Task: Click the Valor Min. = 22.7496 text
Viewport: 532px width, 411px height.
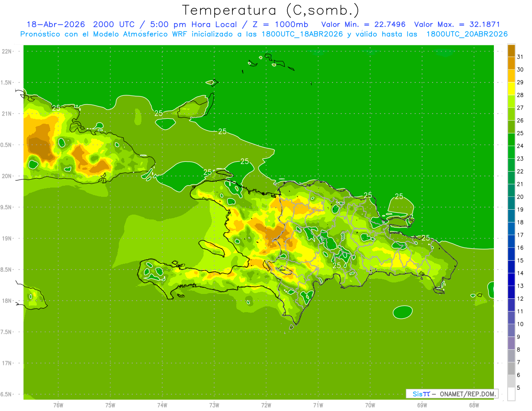Action: pos(364,24)
